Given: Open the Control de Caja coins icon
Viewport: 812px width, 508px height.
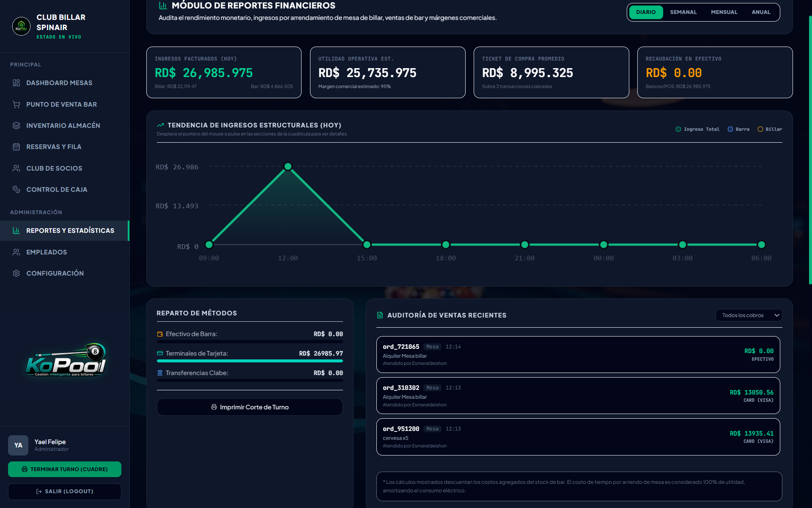Looking at the screenshot, I should click(16, 189).
